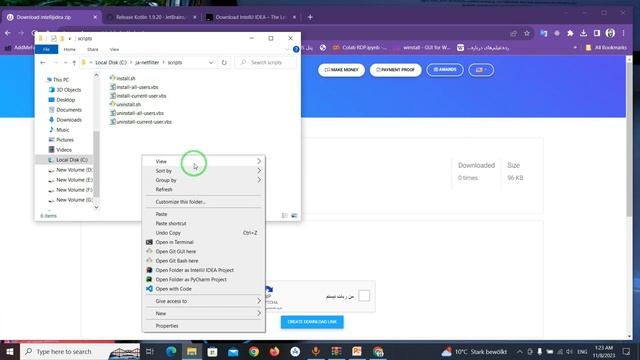The width and height of the screenshot is (640, 360).
Task: Open Properties from the context menu
Action: 204,326
